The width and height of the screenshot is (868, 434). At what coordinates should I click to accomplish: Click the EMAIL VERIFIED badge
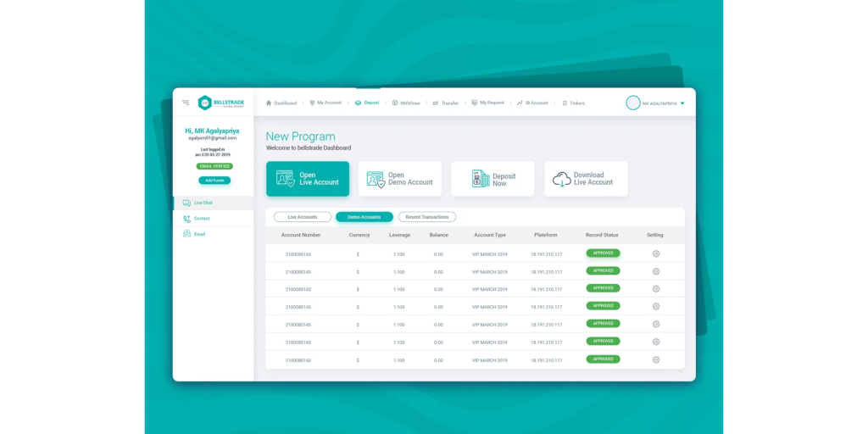click(214, 166)
